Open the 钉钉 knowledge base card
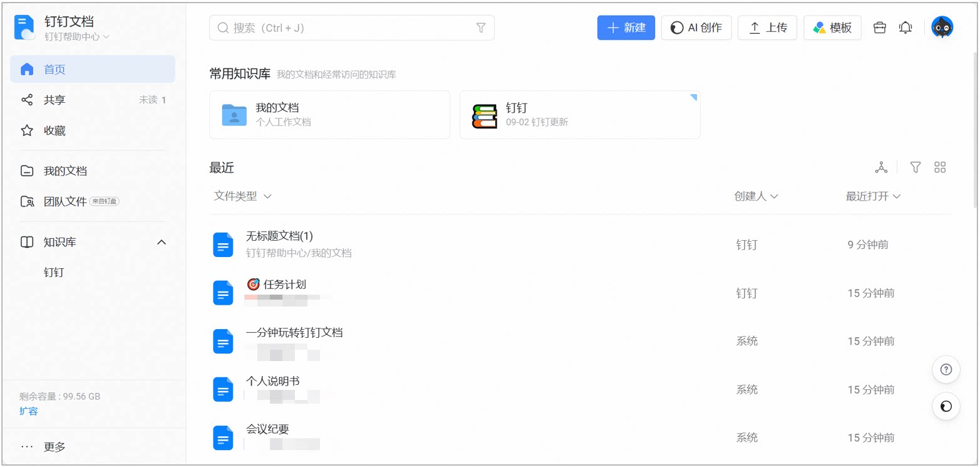The image size is (980, 467). coord(580,115)
